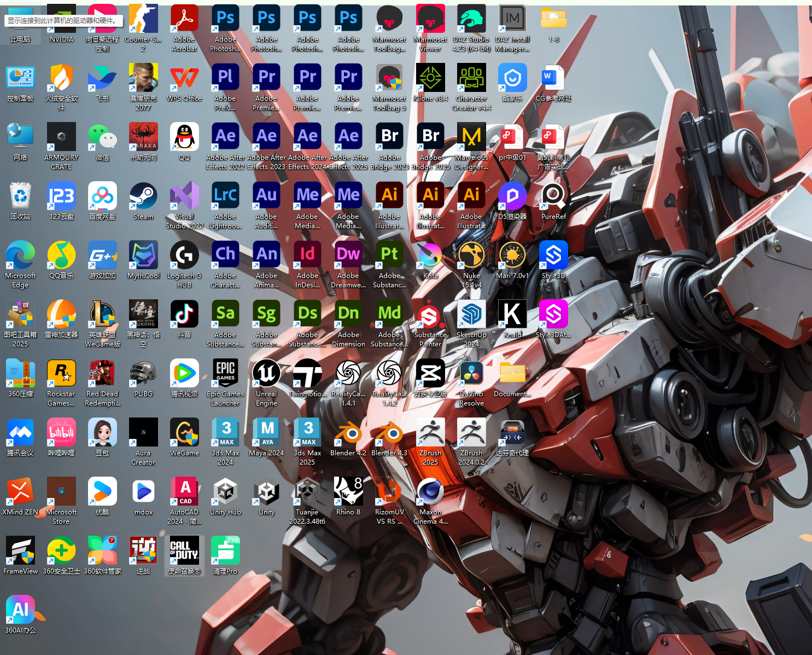Select the Twinmotion icon
The image size is (812, 655).
(x=307, y=379)
